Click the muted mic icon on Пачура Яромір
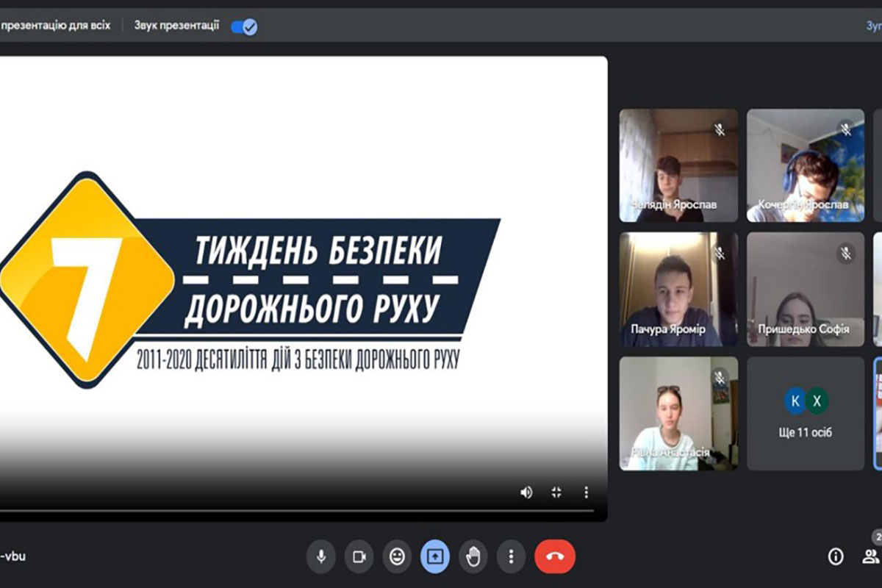 point(720,254)
